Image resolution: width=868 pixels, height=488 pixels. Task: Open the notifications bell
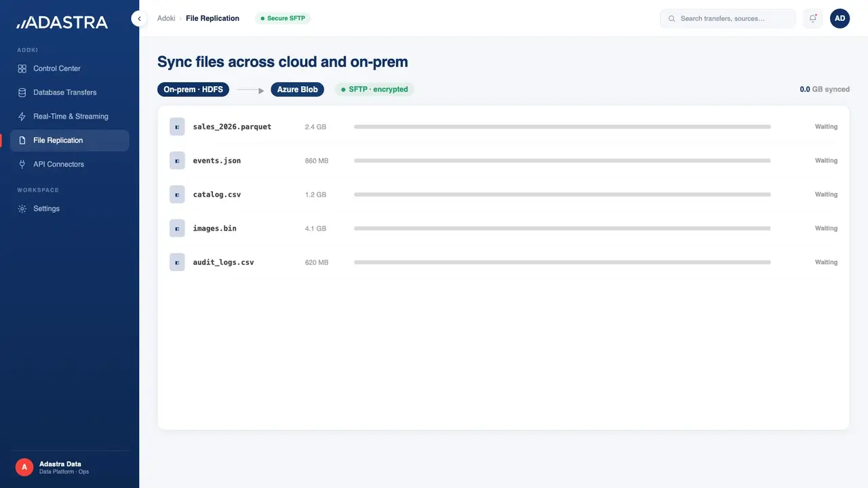coord(813,19)
